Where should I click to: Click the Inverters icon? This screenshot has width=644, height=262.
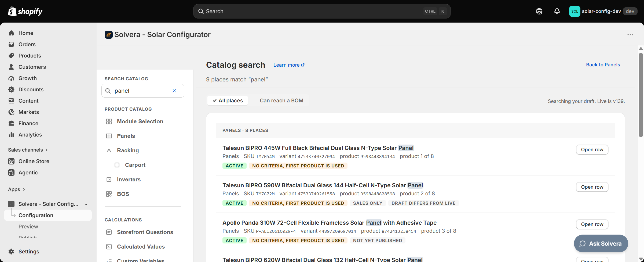109,180
